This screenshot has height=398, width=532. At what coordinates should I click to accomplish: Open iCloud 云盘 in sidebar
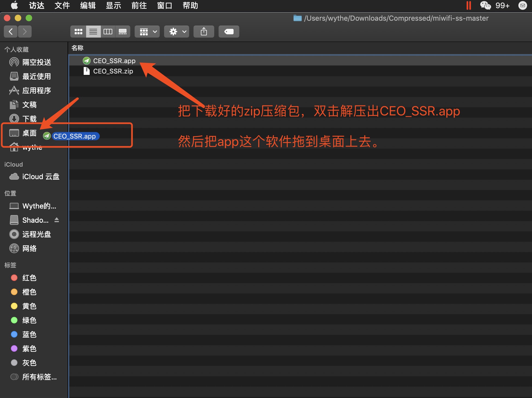coord(34,177)
